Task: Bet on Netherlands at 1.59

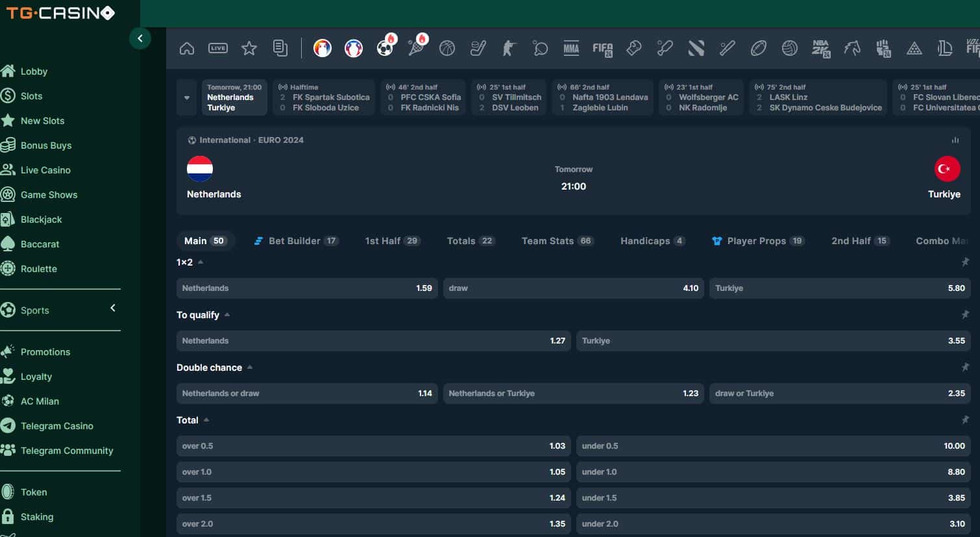Action: pos(307,288)
